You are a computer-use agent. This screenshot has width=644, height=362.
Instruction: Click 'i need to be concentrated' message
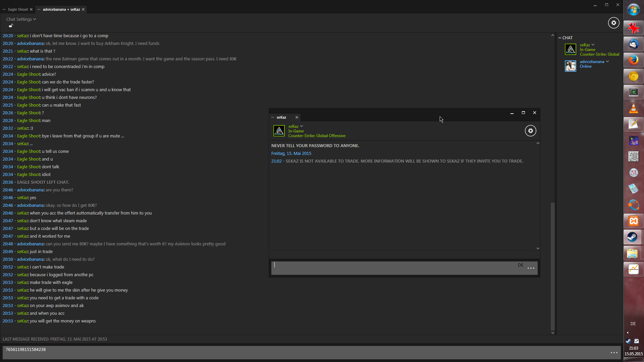click(x=67, y=67)
